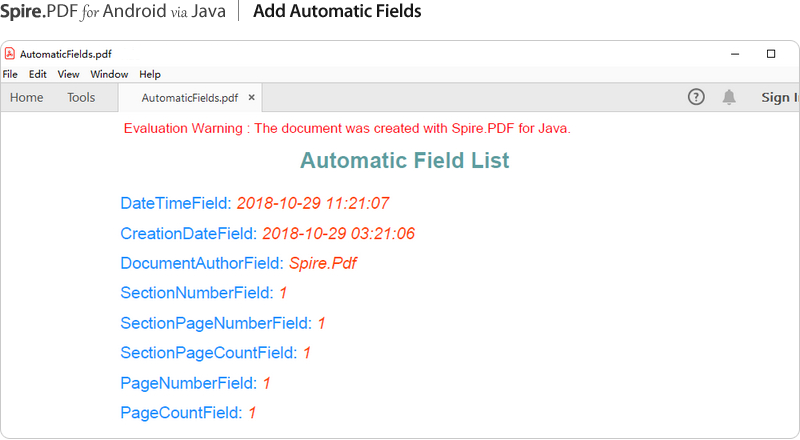
Task: Open the Edit menu
Action: [38, 74]
